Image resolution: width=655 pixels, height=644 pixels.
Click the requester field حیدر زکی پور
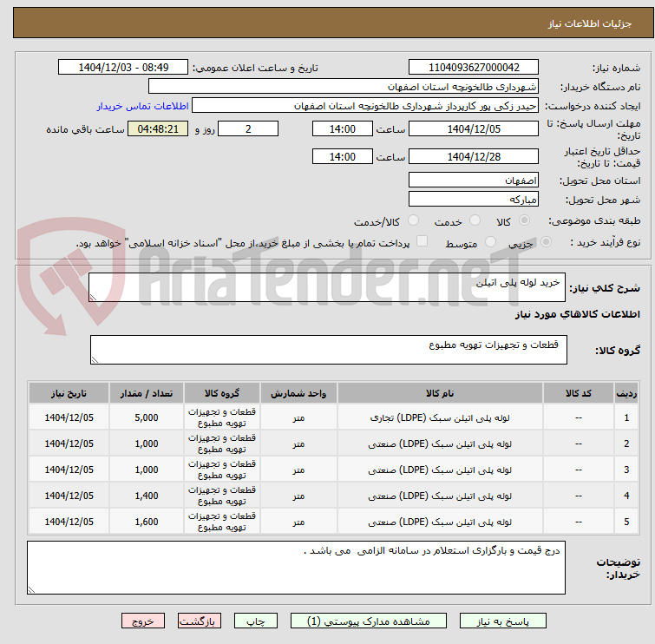[364, 106]
